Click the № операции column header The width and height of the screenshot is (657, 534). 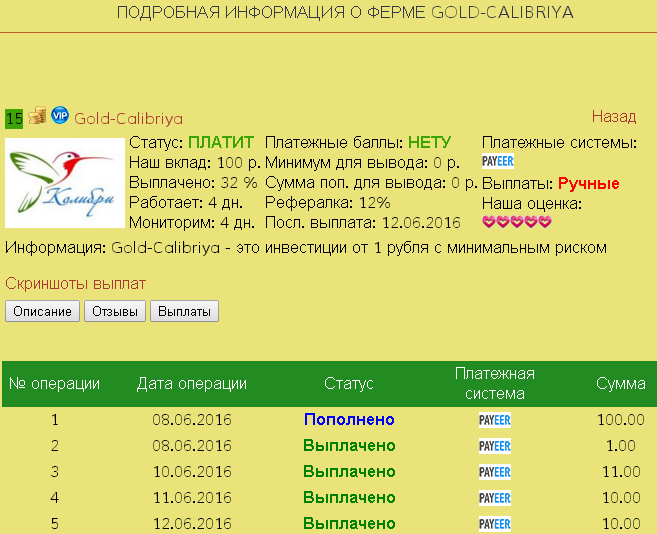click(54, 384)
